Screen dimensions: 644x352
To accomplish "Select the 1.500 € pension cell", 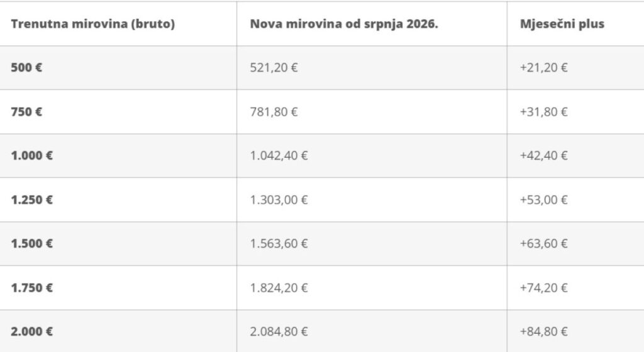I will (x=31, y=244).
